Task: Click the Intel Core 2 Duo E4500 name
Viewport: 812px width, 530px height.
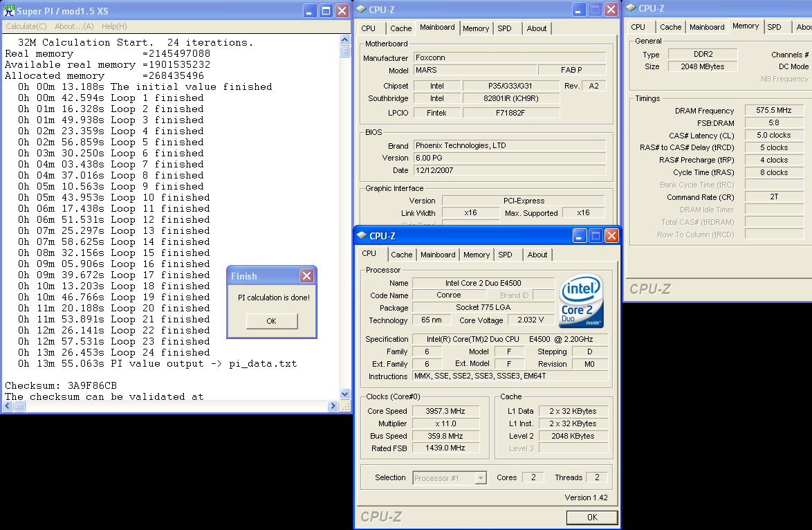Action: [x=483, y=283]
